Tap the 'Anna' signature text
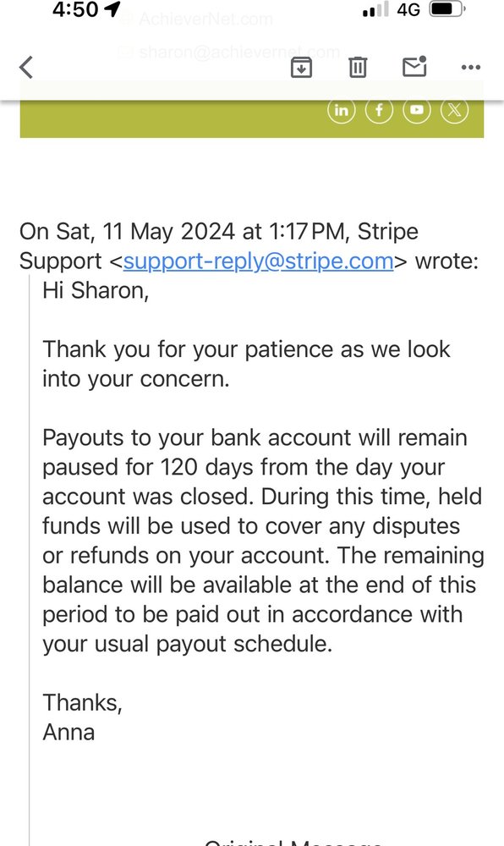This screenshot has height=846, width=504. [x=68, y=732]
